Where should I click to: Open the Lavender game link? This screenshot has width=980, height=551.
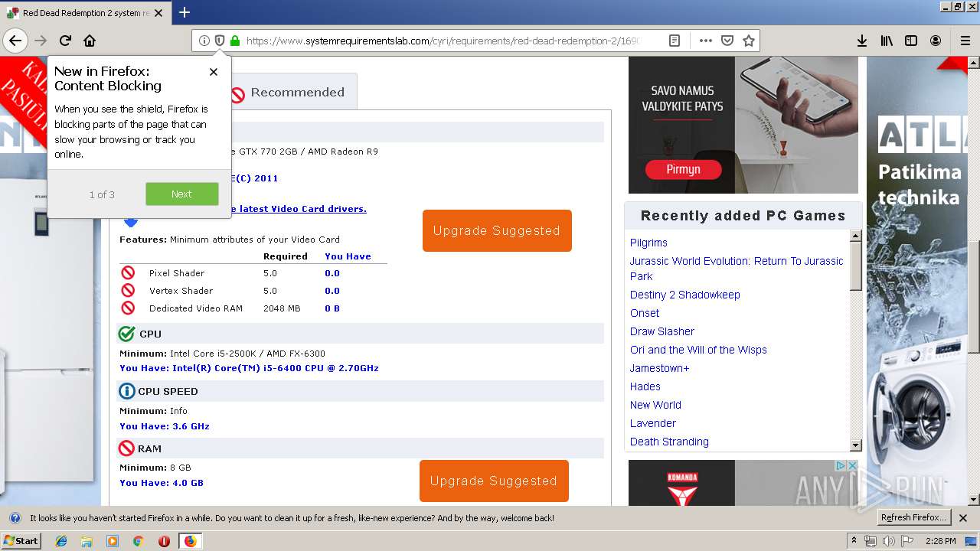653,423
